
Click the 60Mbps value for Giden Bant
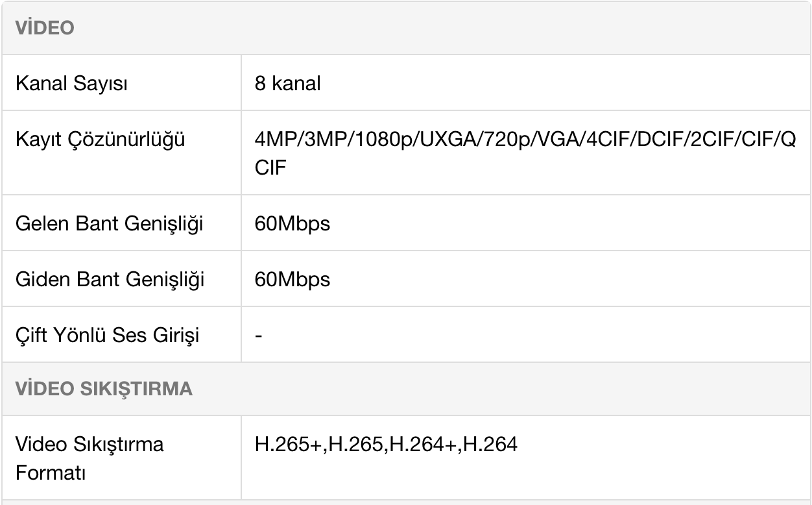coord(293,279)
